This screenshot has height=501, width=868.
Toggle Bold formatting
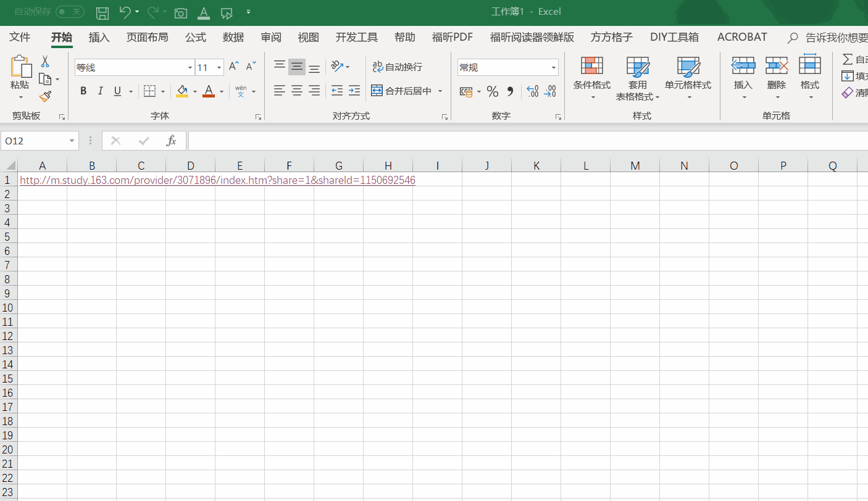coord(83,91)
